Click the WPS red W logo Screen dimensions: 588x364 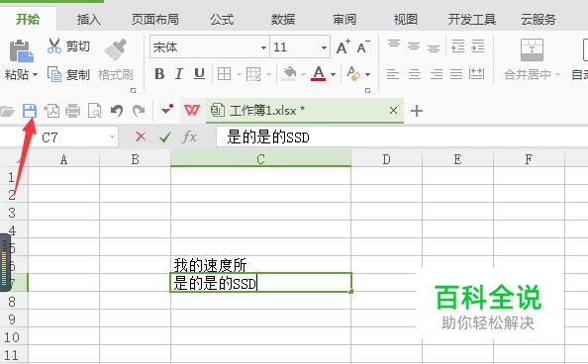(x=192, y=110)
